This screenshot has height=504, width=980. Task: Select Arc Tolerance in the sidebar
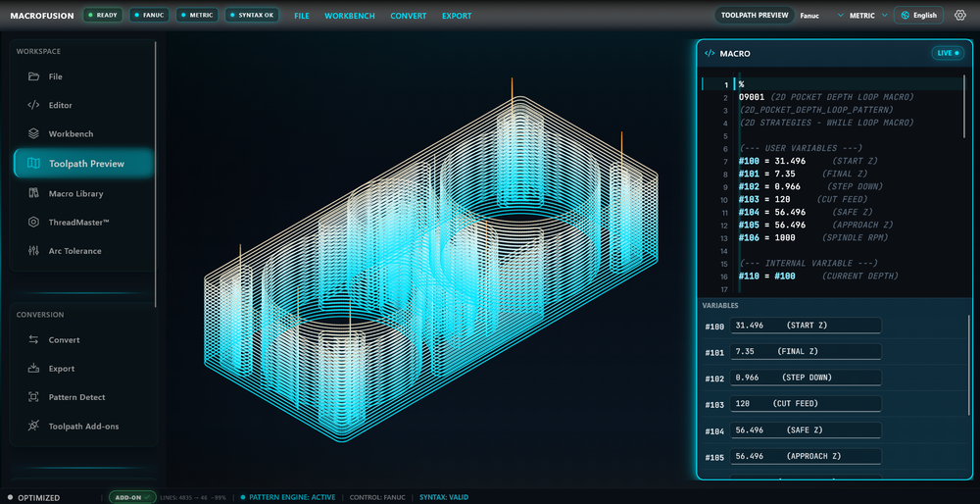pos(81,251)
